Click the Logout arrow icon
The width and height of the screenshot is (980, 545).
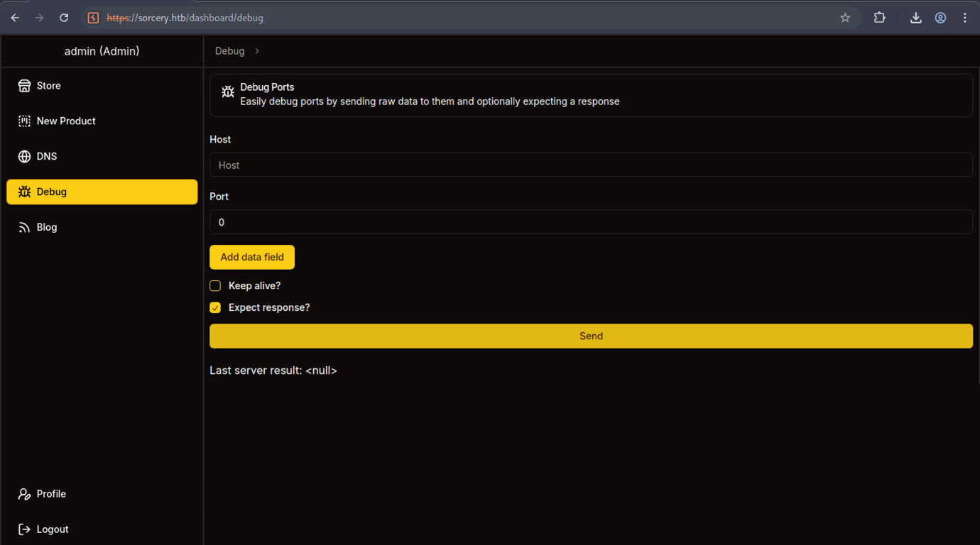tap(24, 529)
